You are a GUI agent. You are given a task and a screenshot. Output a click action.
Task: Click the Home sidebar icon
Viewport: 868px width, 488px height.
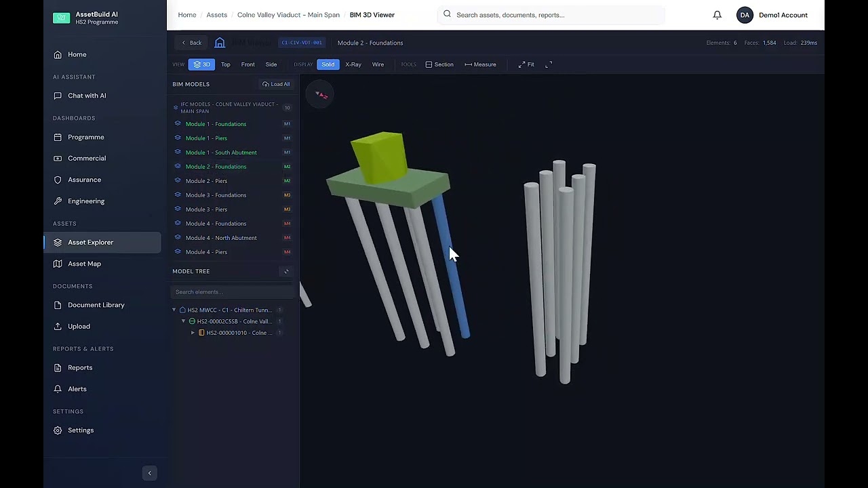(x=58, y=54)
